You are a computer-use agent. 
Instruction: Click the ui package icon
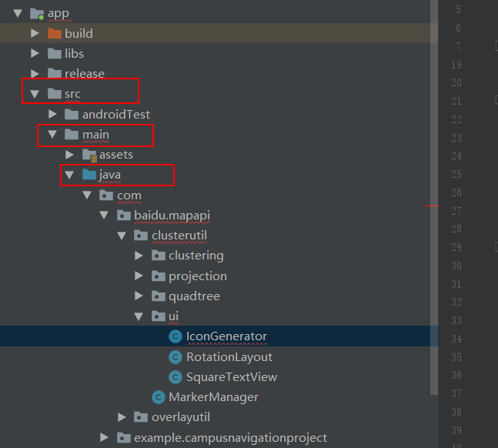159,316
